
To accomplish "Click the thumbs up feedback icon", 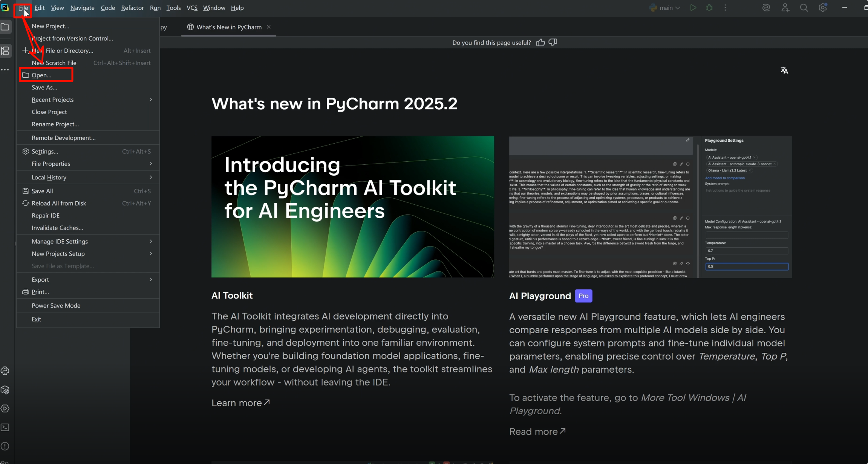I will click(x=540, y=43).
